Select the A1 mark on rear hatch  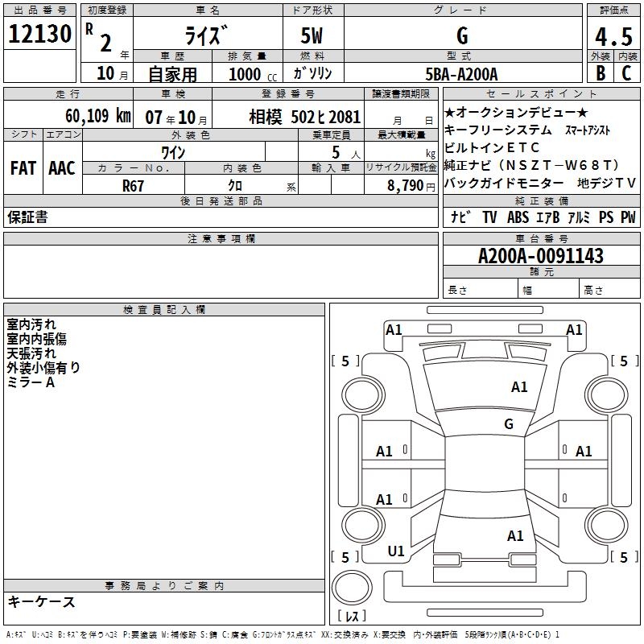pos(515,535)
